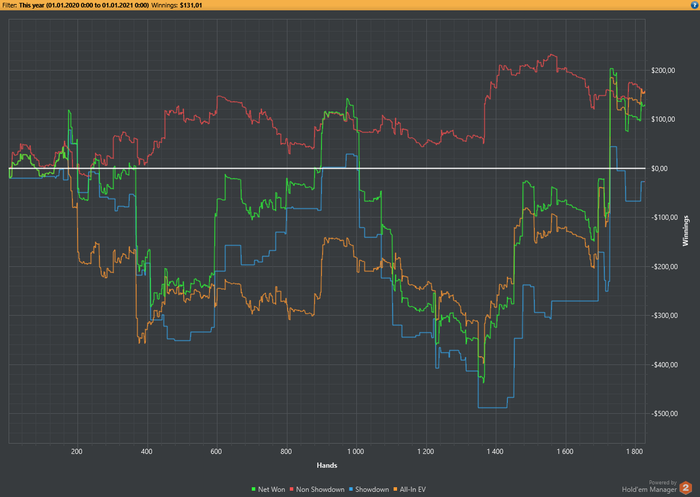Click the 800 x-axis label
Image resolution: width=700 pixels, height=497 pixels.
click(x=286, y=451)
